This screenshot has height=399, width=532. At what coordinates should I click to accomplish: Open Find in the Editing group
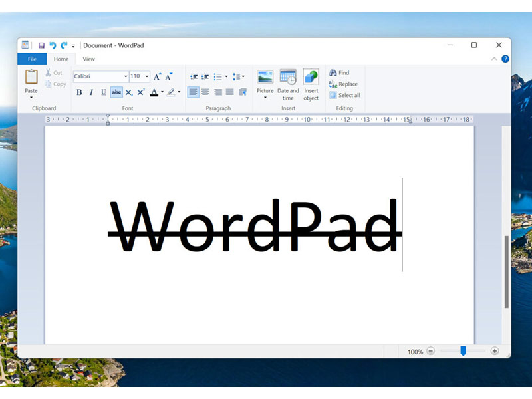(339, 72)
